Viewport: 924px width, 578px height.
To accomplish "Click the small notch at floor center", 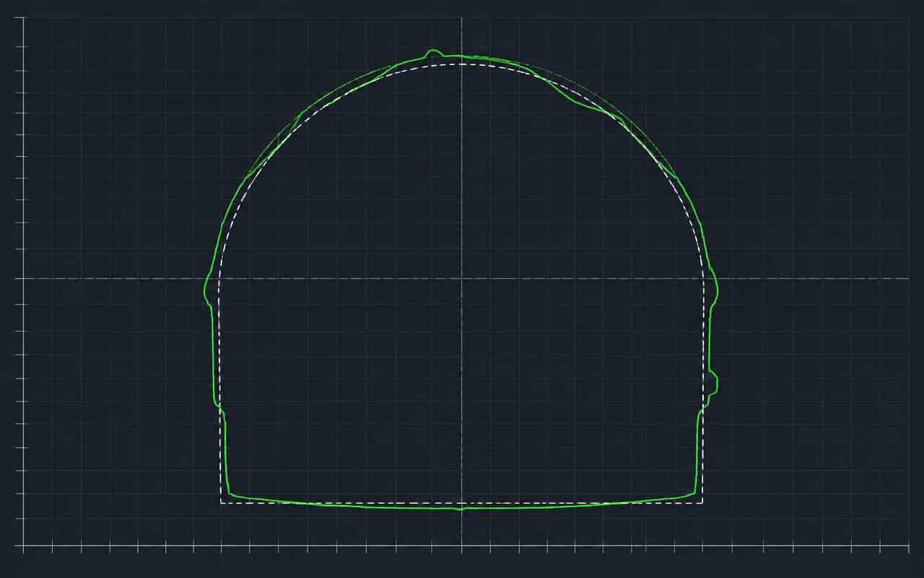I will point(462,509).
